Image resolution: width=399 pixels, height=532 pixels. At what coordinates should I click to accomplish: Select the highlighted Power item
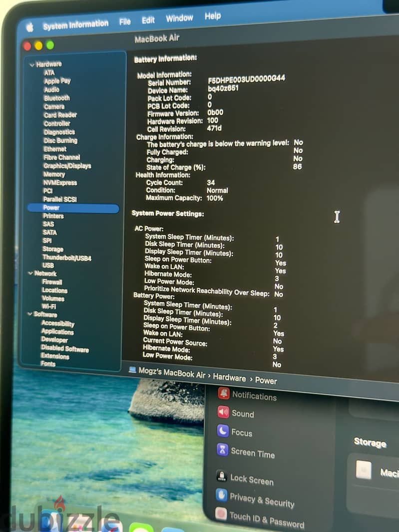73,208
